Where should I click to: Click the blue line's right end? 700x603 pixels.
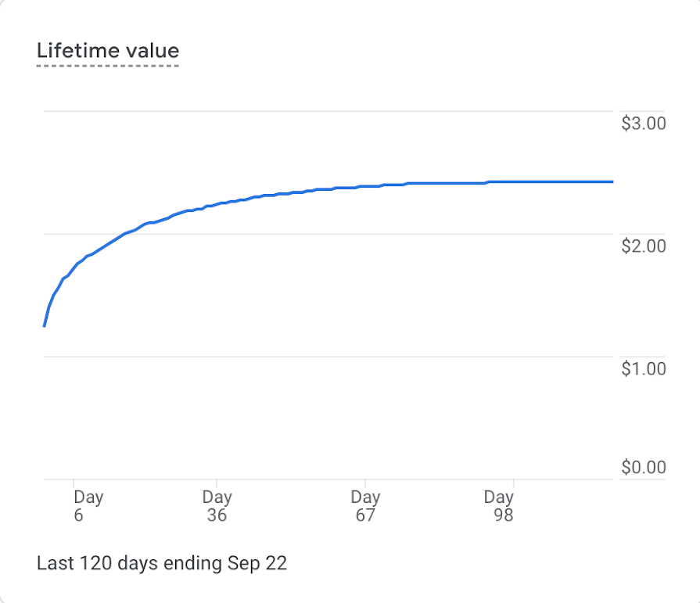pyautogui.click(x=612, y=181)
